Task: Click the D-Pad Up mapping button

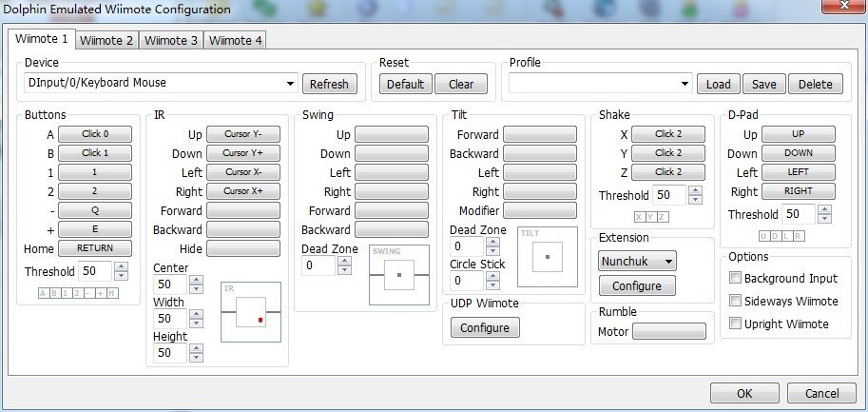Action: click(799, 134)
